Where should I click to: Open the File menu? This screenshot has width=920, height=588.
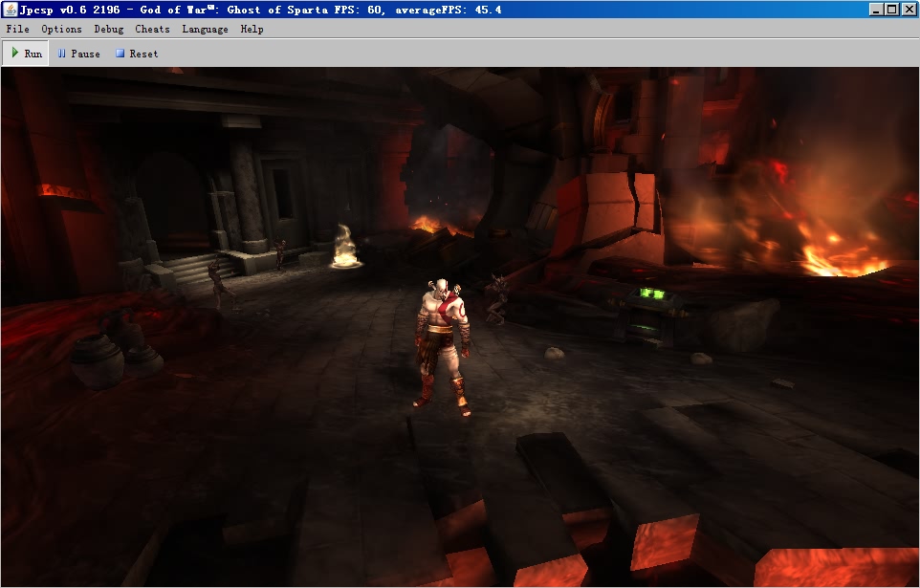point(17,29)
